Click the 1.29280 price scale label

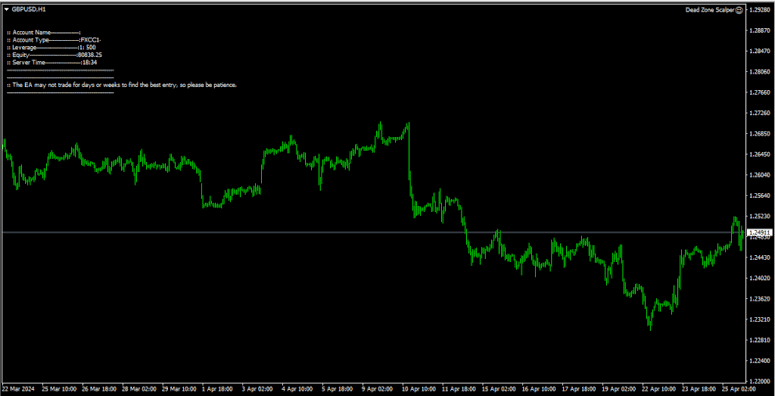tap(760, 10)
